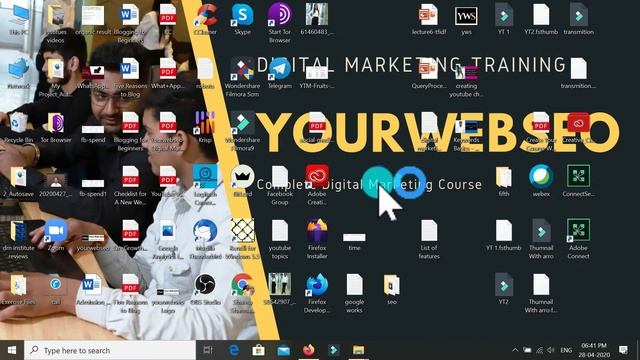Screen dimensions: 640x360
Task: Launch Microsoft Edge from taskbar
Action: (233, 350)
